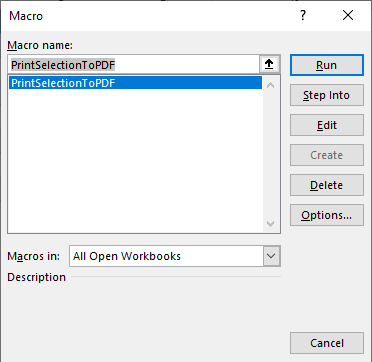Open macro Options... dialog
Screen dimensions: 372x362
[x=327, y=215]
